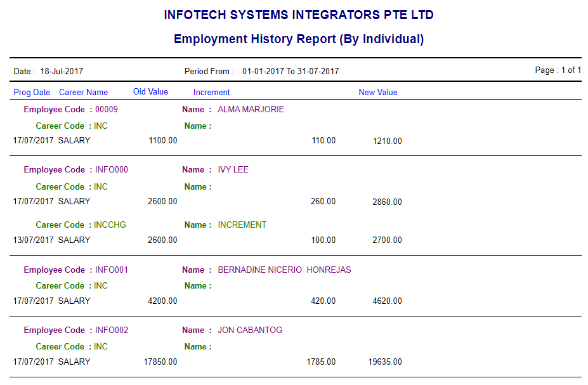The image size is (588, 385).
Task: Select employee code 00009
Action: (x=107, y=110)
